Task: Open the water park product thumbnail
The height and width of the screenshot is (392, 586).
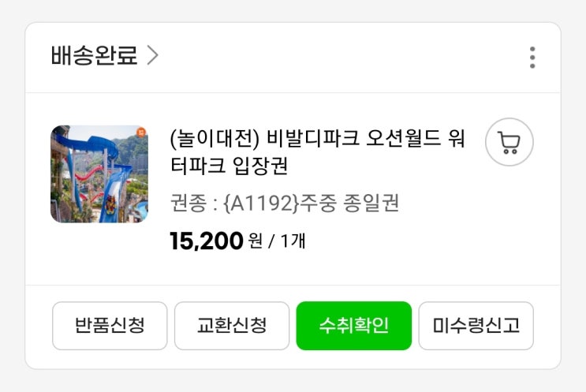Action: (99, 174)
